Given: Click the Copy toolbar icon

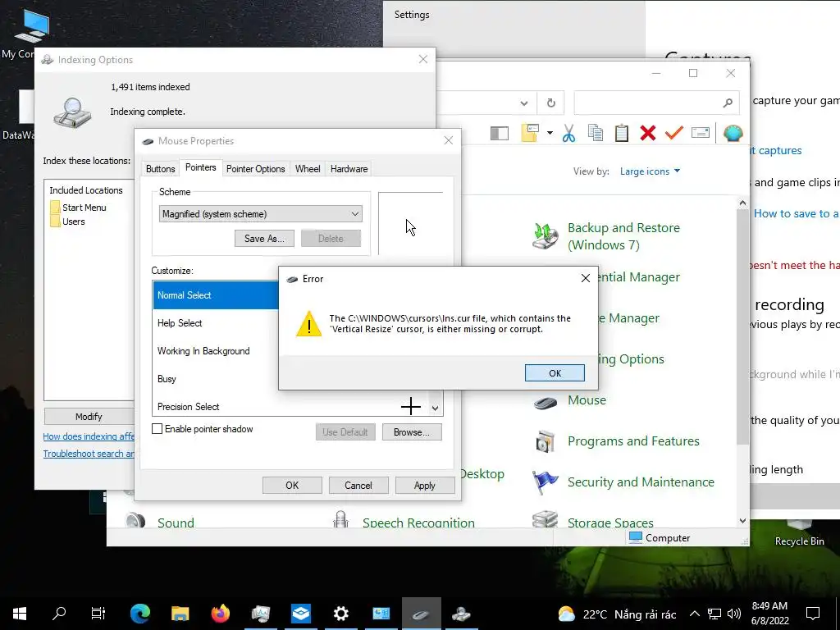Looking at the screenshot, I should (x=596, y=133).
